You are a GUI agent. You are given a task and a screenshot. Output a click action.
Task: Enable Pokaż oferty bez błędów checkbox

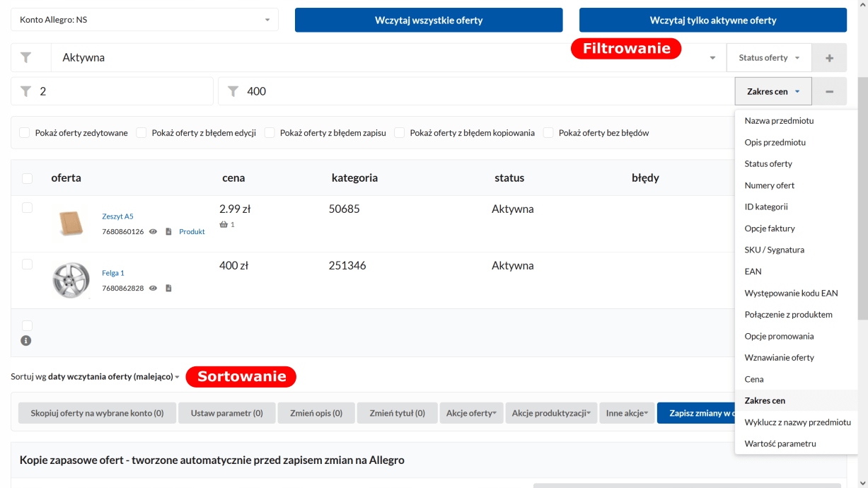[x=548, y=132]
